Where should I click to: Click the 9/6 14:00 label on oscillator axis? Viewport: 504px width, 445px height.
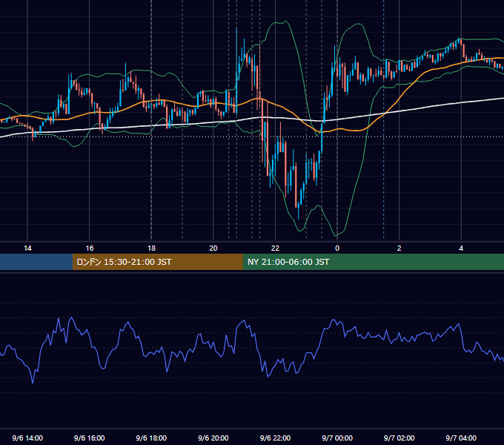27,438
